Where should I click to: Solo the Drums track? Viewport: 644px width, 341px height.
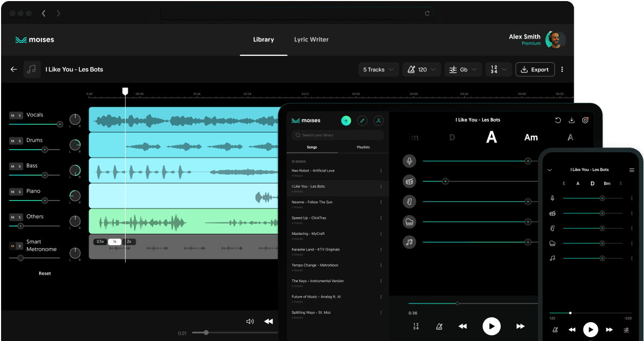tap(20, 141)
